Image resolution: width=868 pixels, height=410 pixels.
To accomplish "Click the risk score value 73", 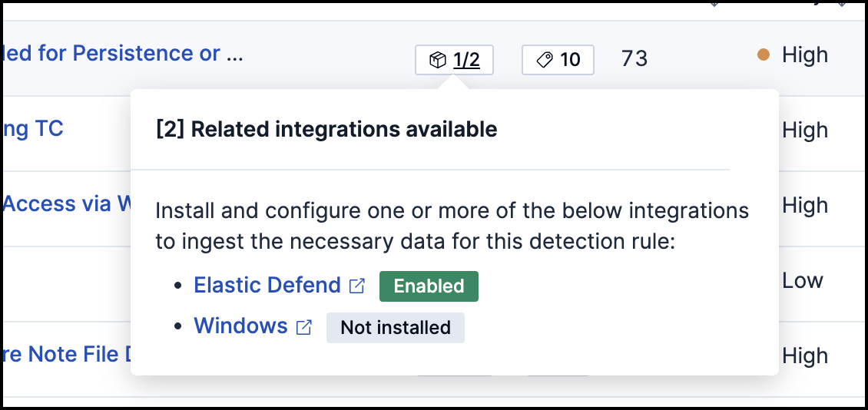I will pyautogui.click(x=634, y=58).
